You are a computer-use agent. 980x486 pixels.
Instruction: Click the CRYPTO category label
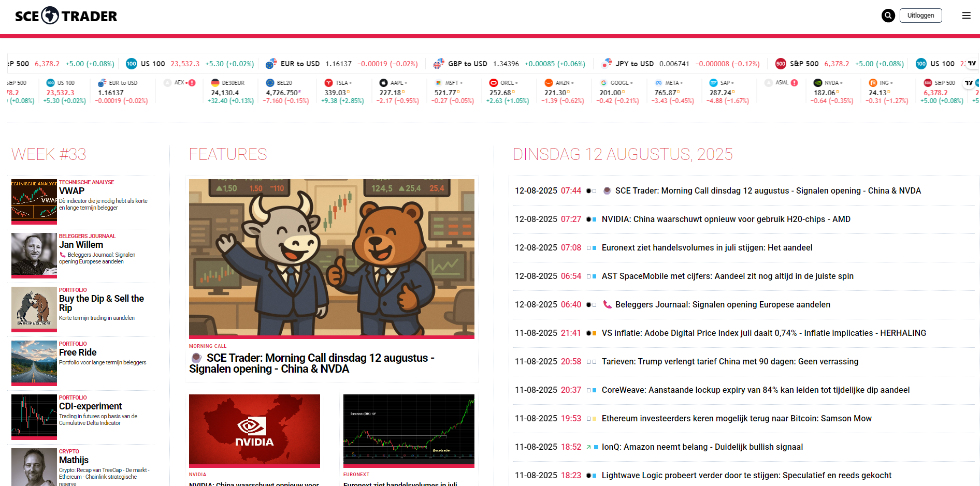pyautogui.click(x=69, y=451)
